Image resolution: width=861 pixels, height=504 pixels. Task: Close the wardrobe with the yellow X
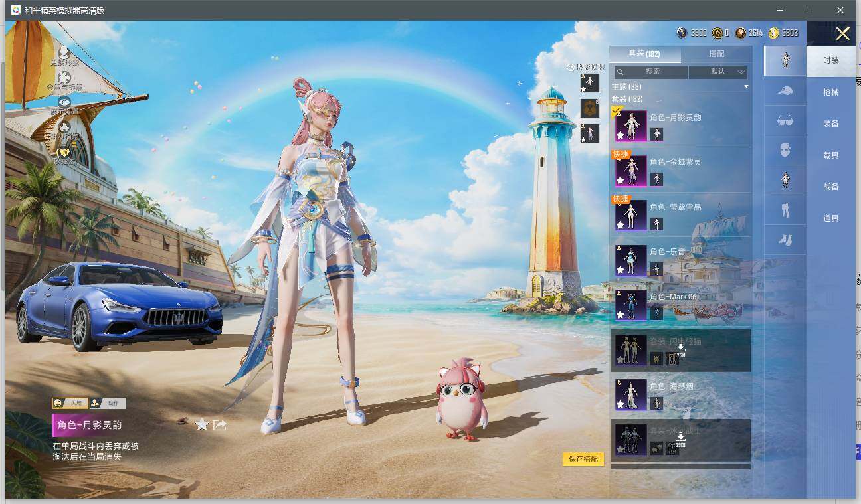pyautogui.click(x=842, y=34)
